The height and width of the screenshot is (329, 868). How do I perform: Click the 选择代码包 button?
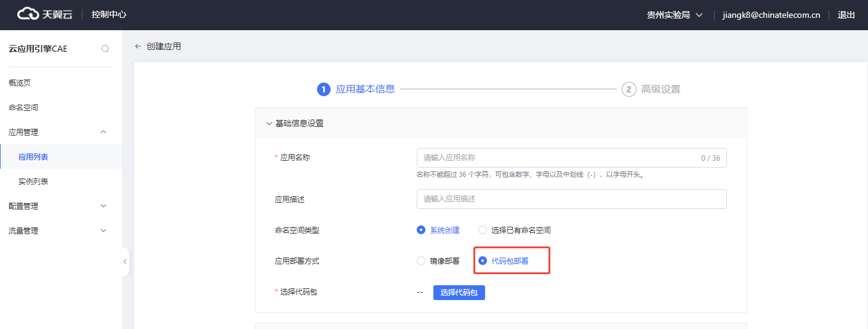(x=459, y=292)
